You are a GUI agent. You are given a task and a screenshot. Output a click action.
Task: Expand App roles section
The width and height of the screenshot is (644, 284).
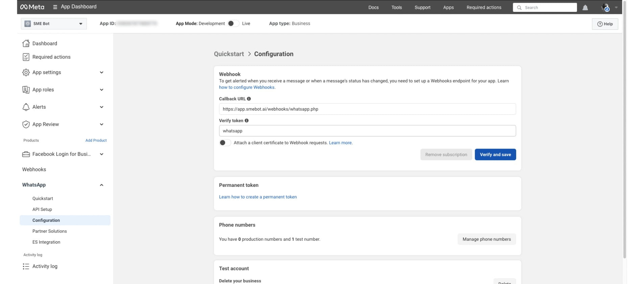tap(101, 90)
